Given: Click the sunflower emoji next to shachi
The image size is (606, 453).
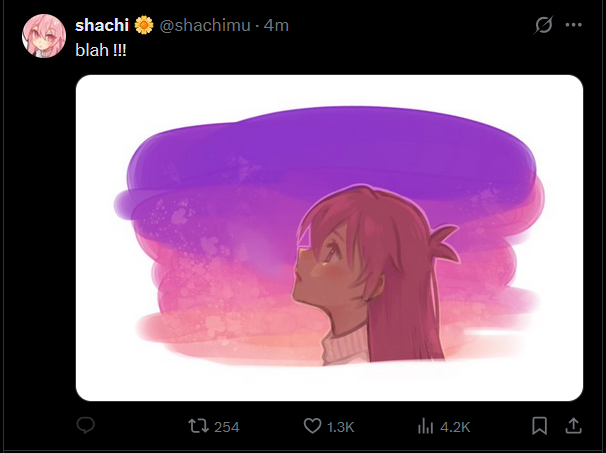Looking at the screenshot, I should point(144,25).
